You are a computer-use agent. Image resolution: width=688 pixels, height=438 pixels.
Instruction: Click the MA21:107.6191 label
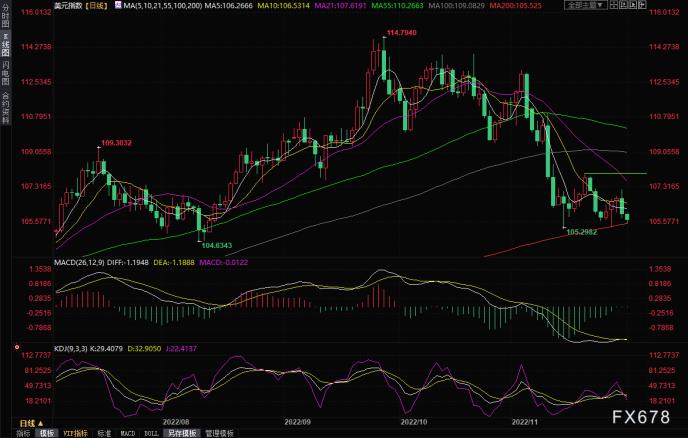click(340, 6)
